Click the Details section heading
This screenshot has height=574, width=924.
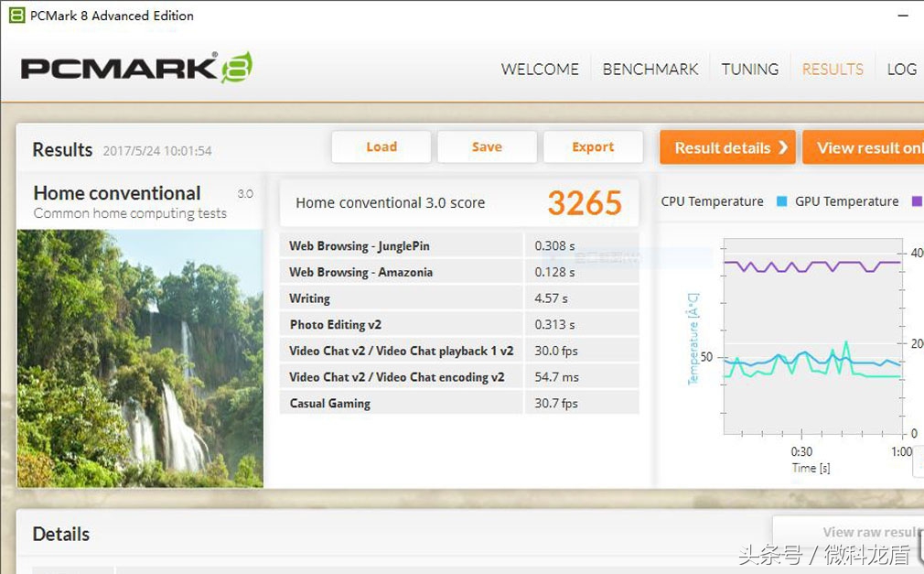coord(61,534)
